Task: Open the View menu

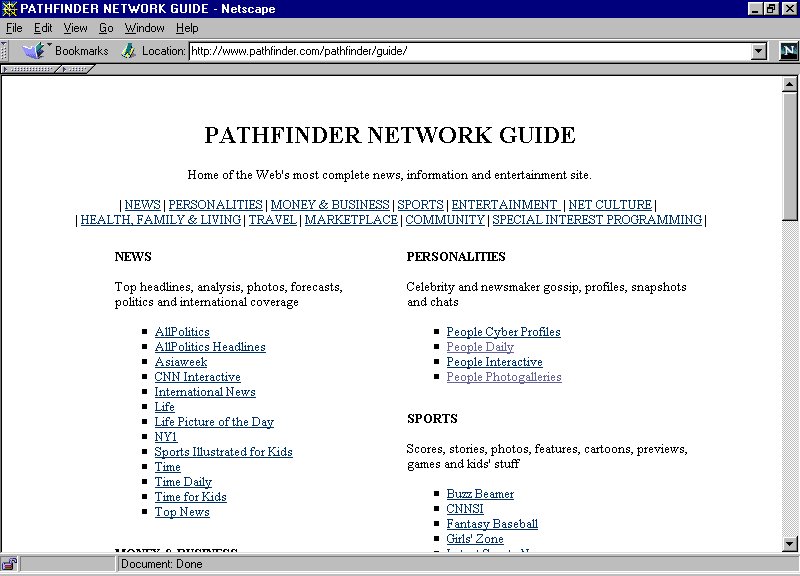Action: (75, 28)
